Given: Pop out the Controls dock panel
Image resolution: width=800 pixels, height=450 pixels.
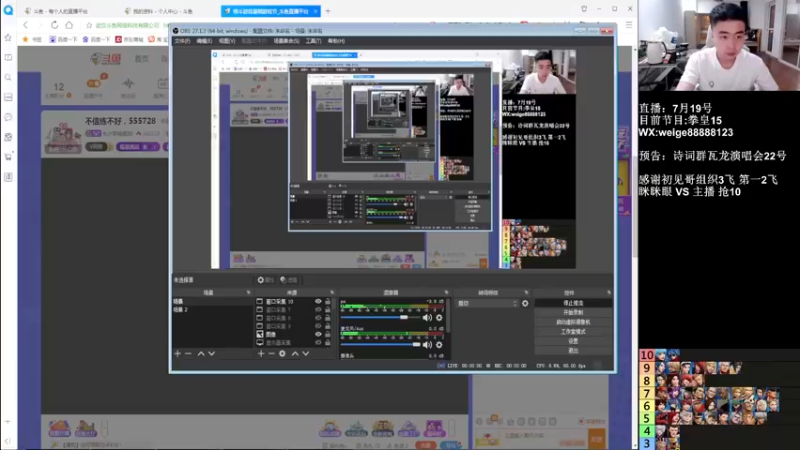Looking at the screenshot, I should (x=609, y=293).
